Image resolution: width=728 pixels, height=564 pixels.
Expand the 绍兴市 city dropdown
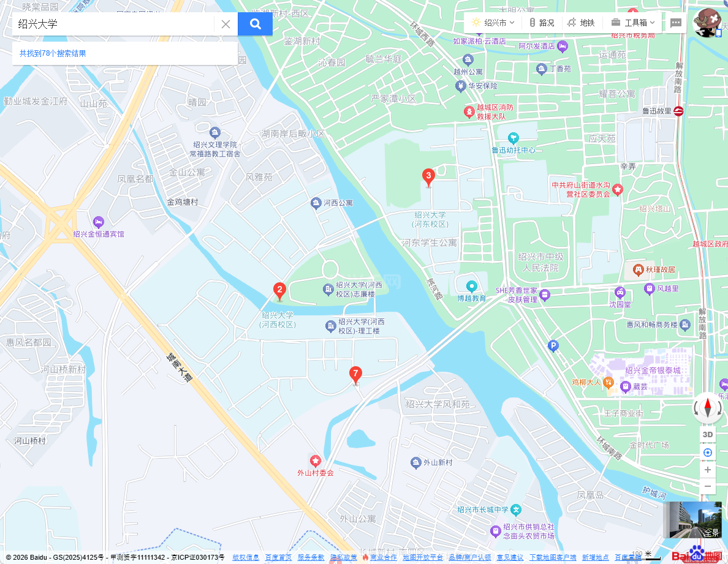pos(493,23)
